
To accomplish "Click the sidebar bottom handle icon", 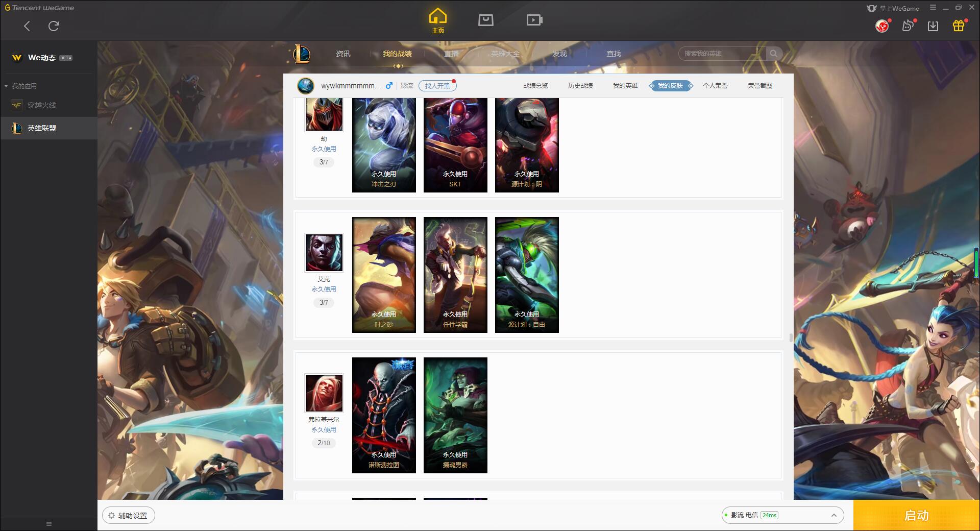I will coord(49,524).
